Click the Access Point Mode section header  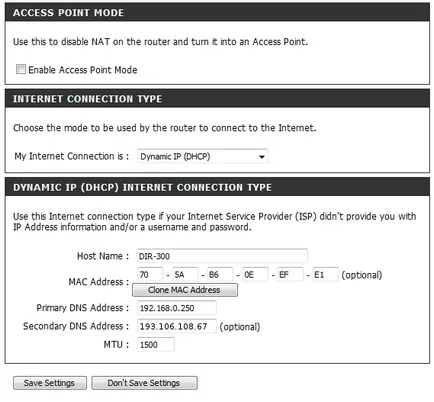[217, 13]
